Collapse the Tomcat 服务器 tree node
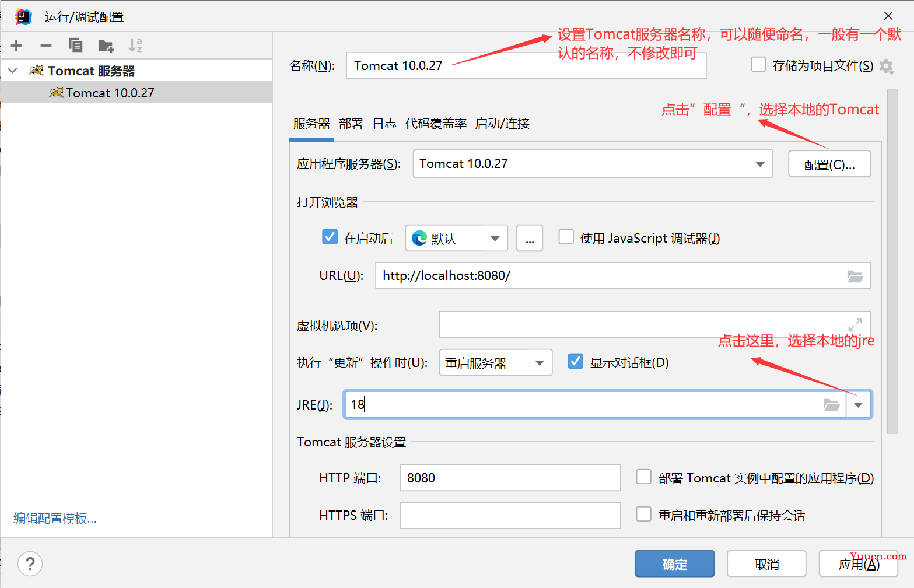 click(13, 71)
